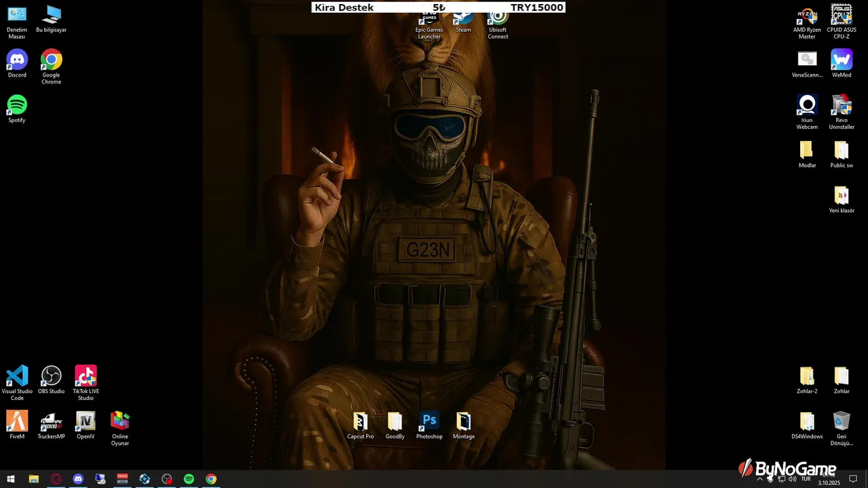Select the Modlar folder
The image size is (868, 488).
(807, 155)
